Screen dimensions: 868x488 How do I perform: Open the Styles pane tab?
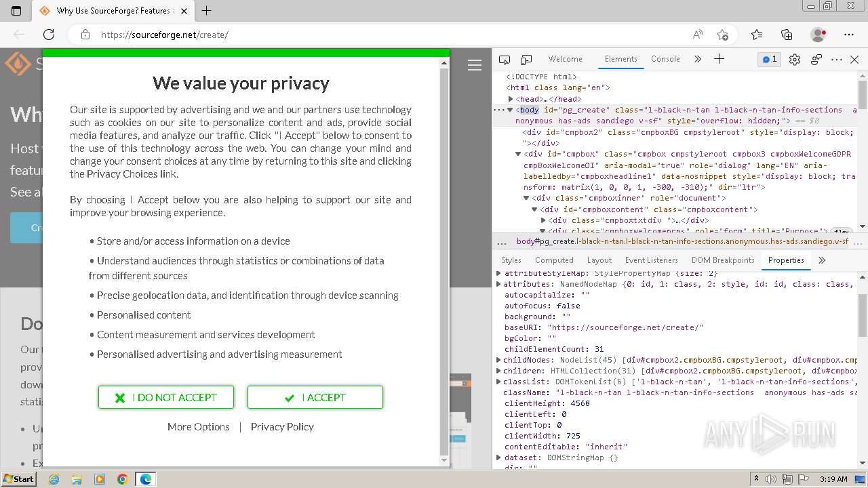coord(511,260)
